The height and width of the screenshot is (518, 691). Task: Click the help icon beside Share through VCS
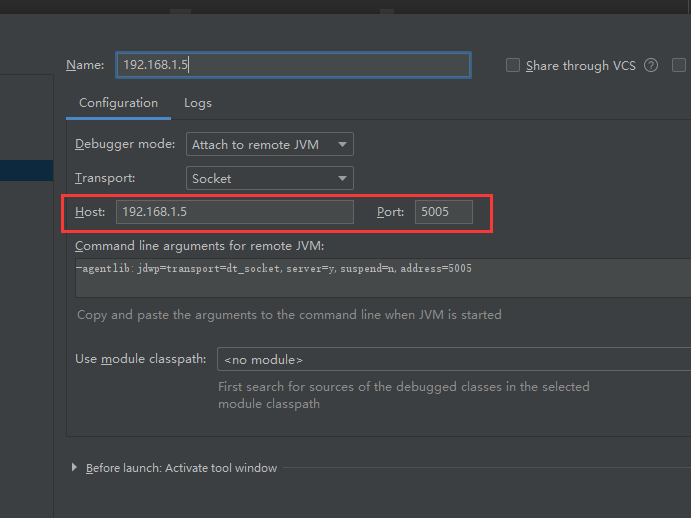pos(651,66)
